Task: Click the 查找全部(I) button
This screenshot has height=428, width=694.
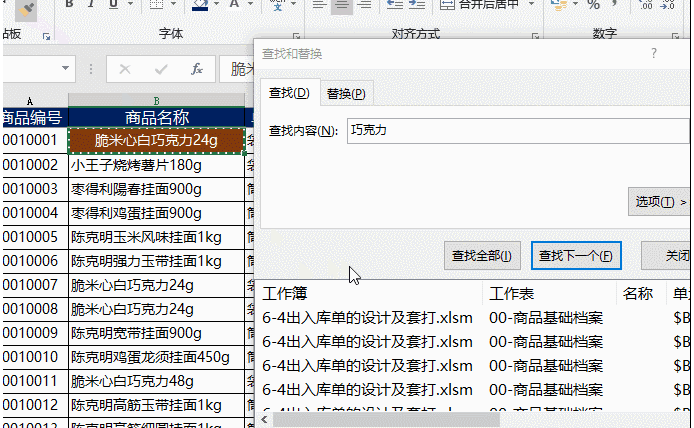Action: tap(482, 256)
